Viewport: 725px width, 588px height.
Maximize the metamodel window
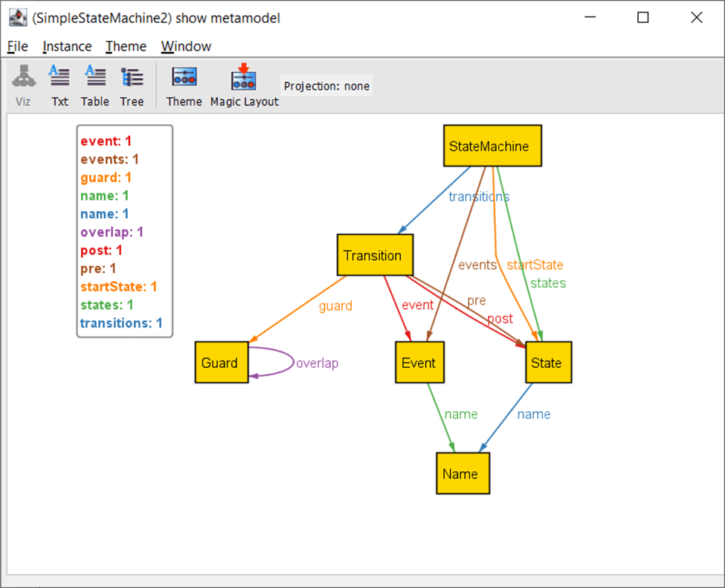[643, 18]
